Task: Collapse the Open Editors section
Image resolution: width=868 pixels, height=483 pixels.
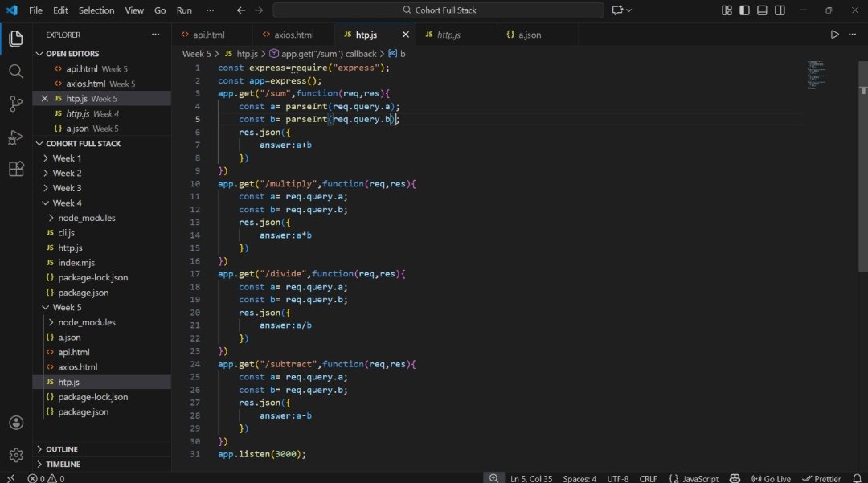Action: pos(102,54)
